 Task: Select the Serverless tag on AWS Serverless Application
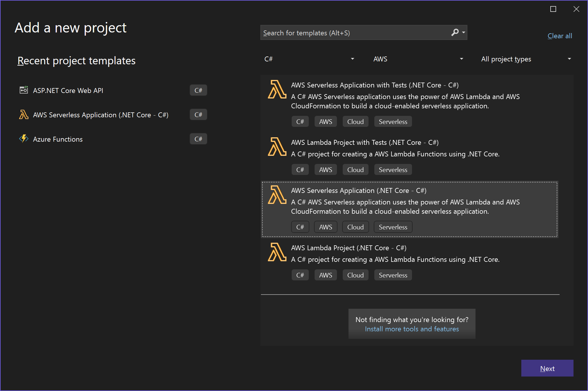pos(393,227)
